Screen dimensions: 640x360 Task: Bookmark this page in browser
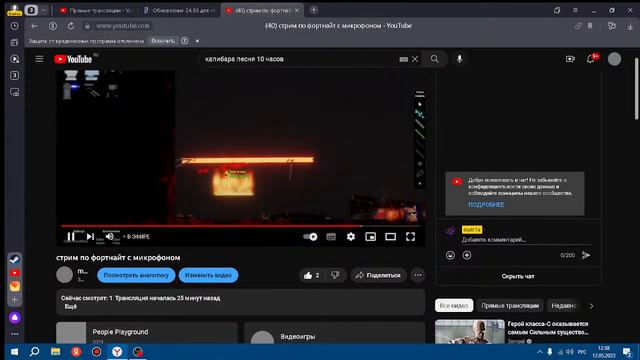tap(590, 26)
